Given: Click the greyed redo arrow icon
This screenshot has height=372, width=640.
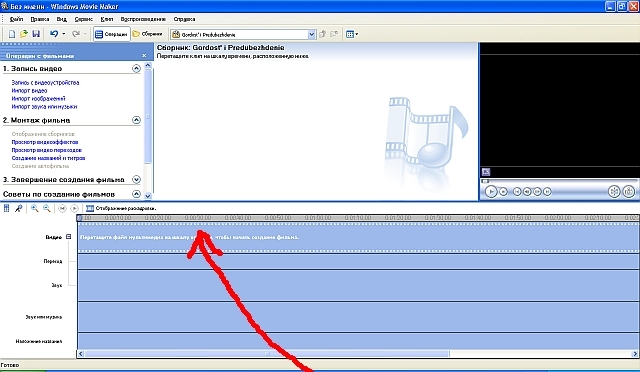Looking at the screenshot, I should click(76, 34).
